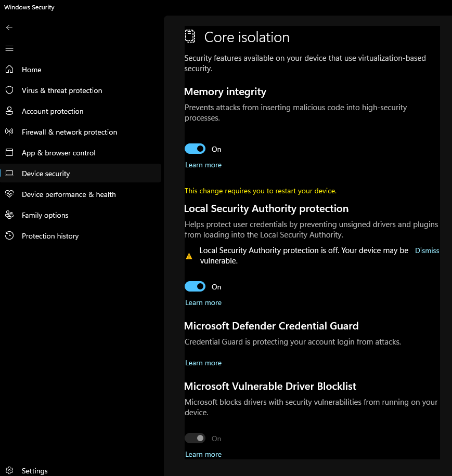The height and width of the screenshot is (476, 452).
Task: Click the Device performance heart icon
Action: tap(9, 194)
